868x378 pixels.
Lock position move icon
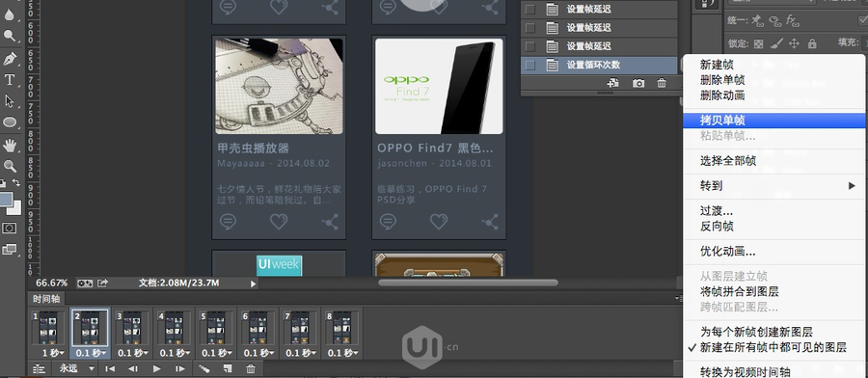point(794,43)
